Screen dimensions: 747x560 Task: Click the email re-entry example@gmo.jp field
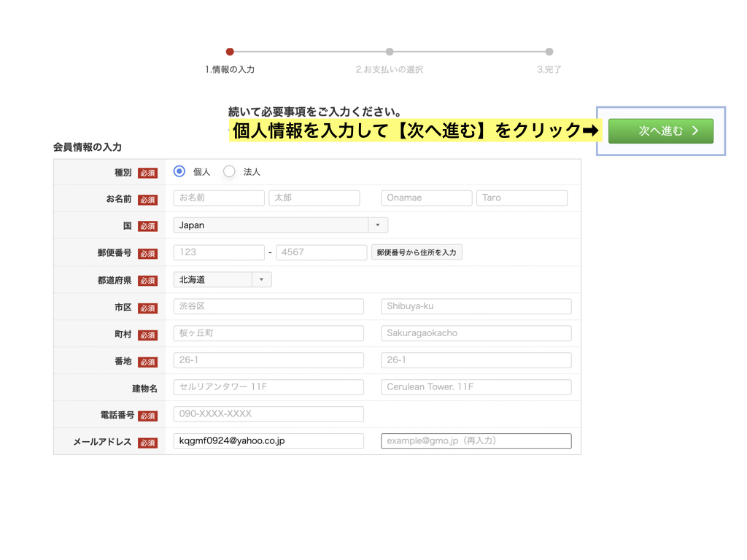(476, 441)
